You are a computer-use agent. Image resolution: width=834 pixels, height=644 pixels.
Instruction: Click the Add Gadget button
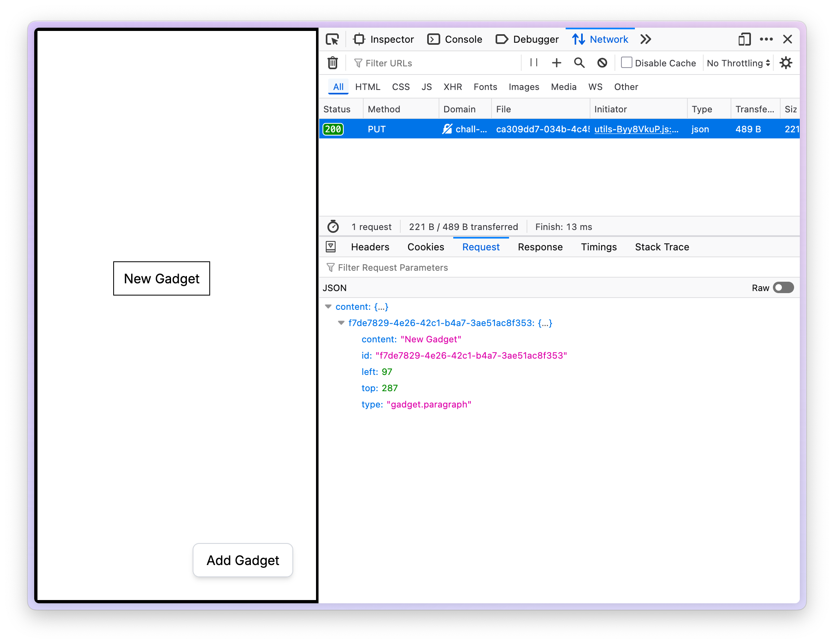click(x=243, y=560)
